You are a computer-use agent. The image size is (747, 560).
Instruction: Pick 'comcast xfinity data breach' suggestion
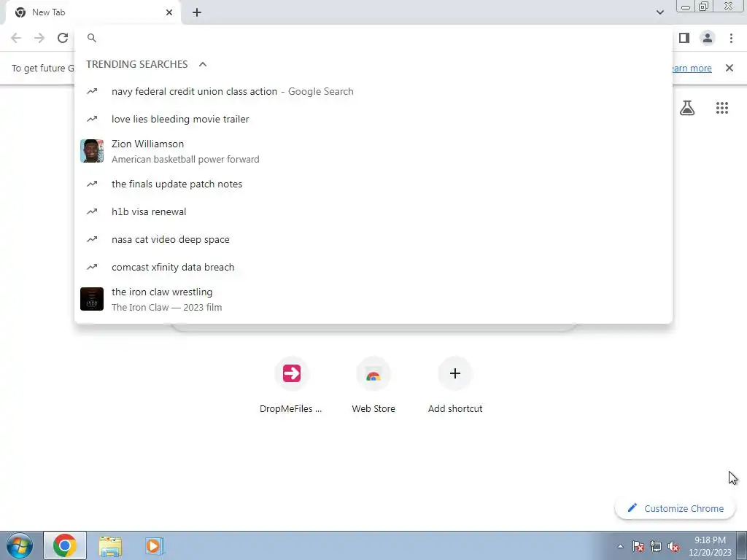pyautogui.click(x=373, y=267)
